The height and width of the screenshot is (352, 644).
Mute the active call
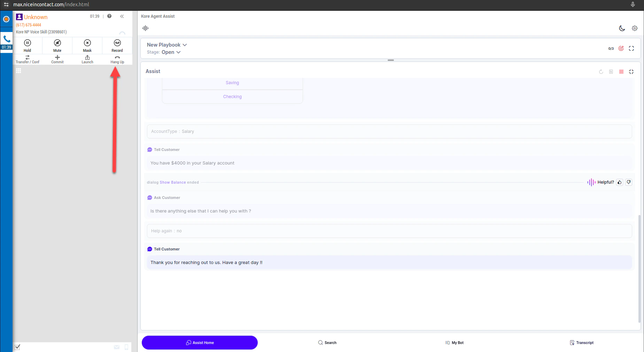pyautogui.click(x=57, y=46)
